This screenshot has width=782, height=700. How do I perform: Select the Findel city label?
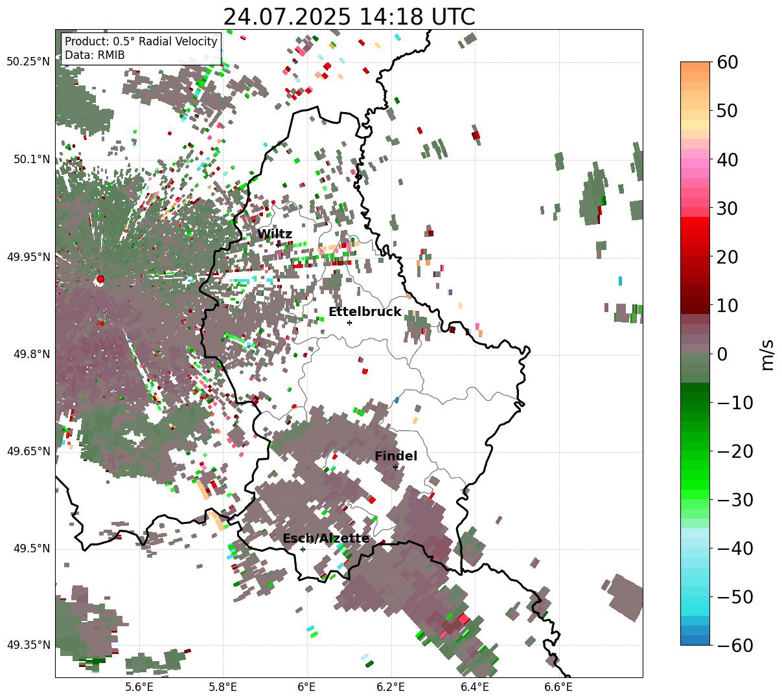pos(396,457)
